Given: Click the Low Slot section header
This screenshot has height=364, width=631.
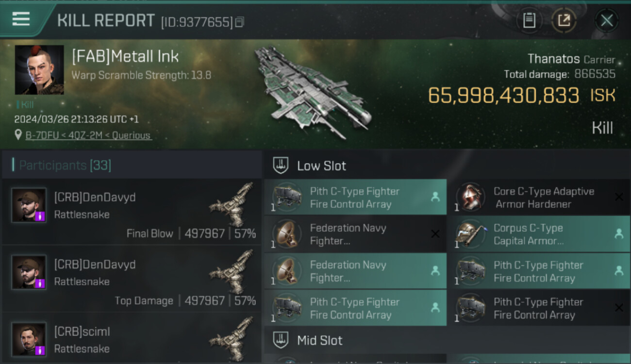Looking at the screenshot, I should click(x=321, y=166).
